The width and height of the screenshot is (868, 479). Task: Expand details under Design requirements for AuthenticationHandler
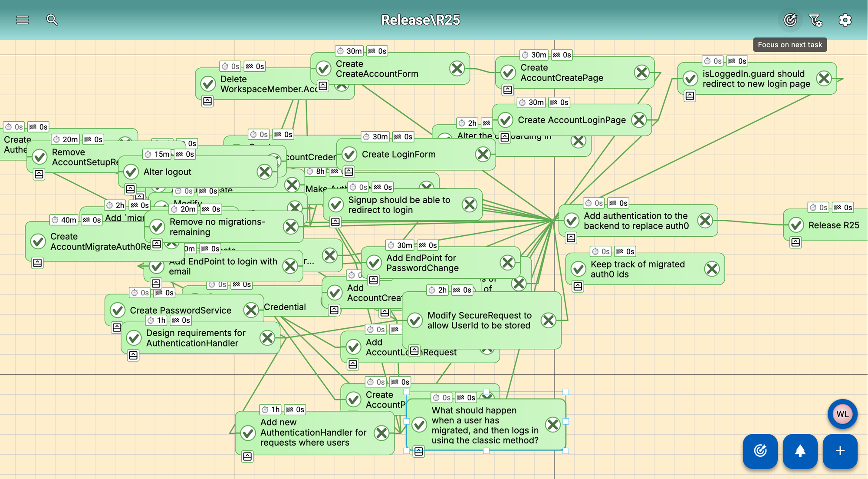coord(133,356)
